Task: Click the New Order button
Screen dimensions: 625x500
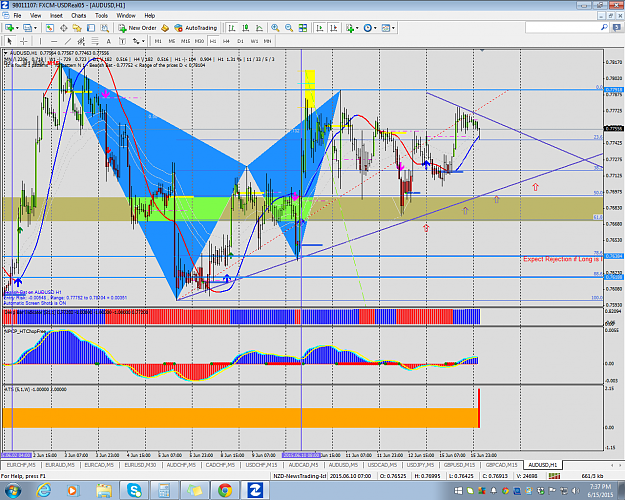Action: (137, 28)
